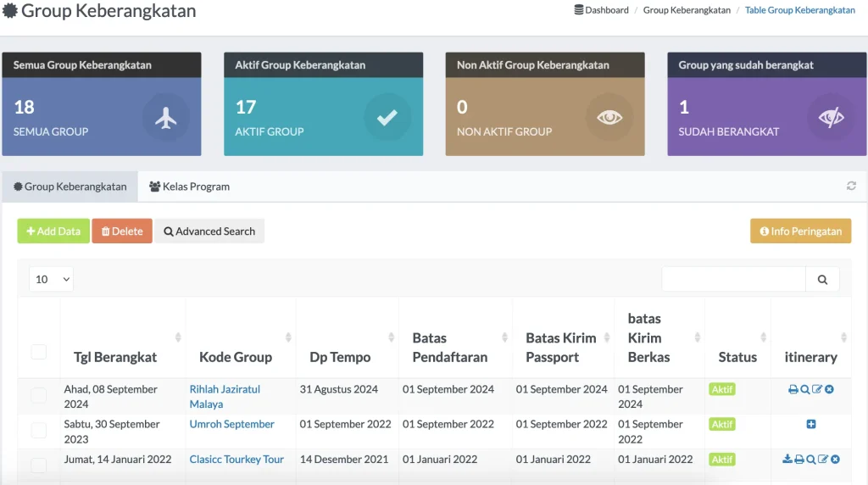Tick the select-all checkbox in table header
Screen dimensions: 868x485
click(39, 351)
